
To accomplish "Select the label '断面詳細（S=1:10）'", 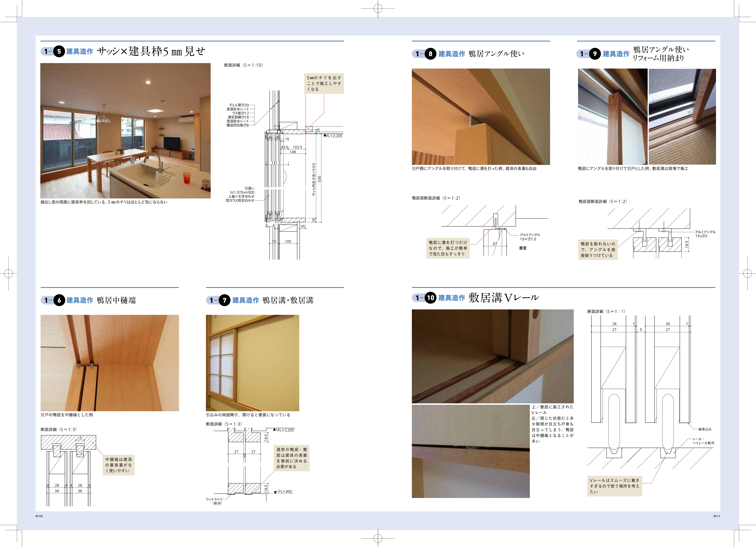I will click(244, 65).
